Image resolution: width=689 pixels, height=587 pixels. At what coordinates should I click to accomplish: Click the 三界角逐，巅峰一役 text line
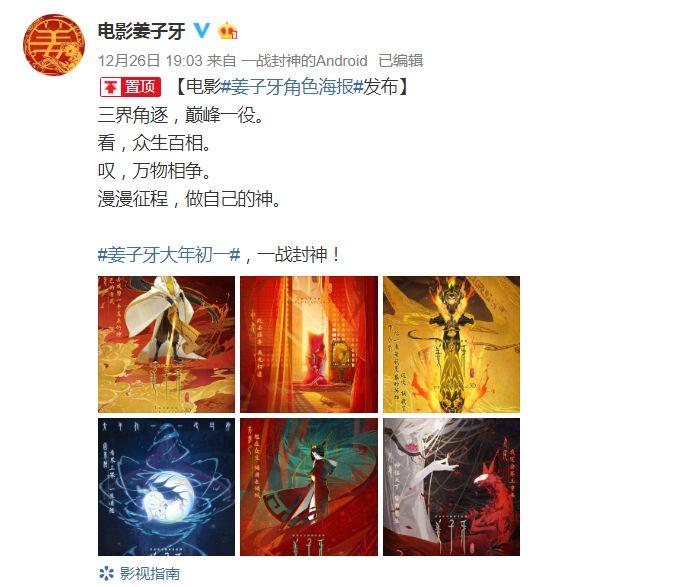tap(180, 115)
